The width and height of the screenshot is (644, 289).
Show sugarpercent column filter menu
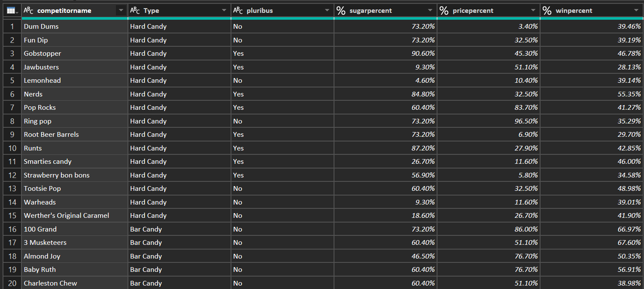tap(430, 11)
